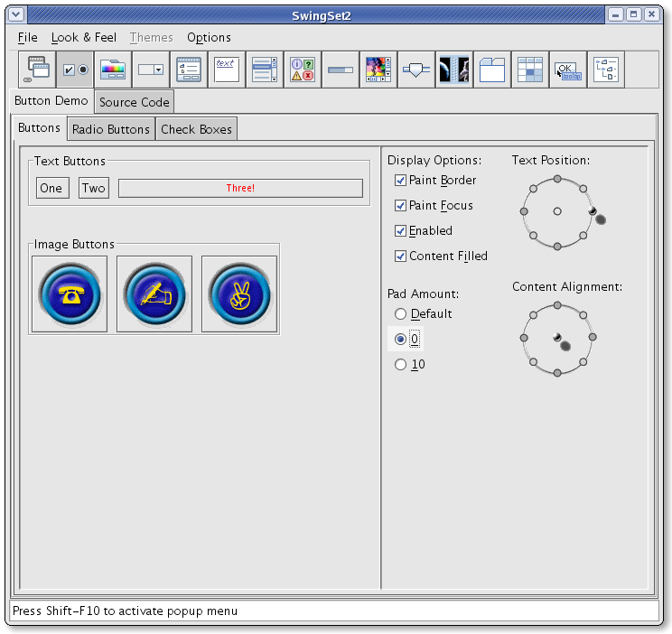Switch to the Radio Buttons tab
The height and width of the screenshot is (634, 672).
pyautogui.click(x=111, y=129)
